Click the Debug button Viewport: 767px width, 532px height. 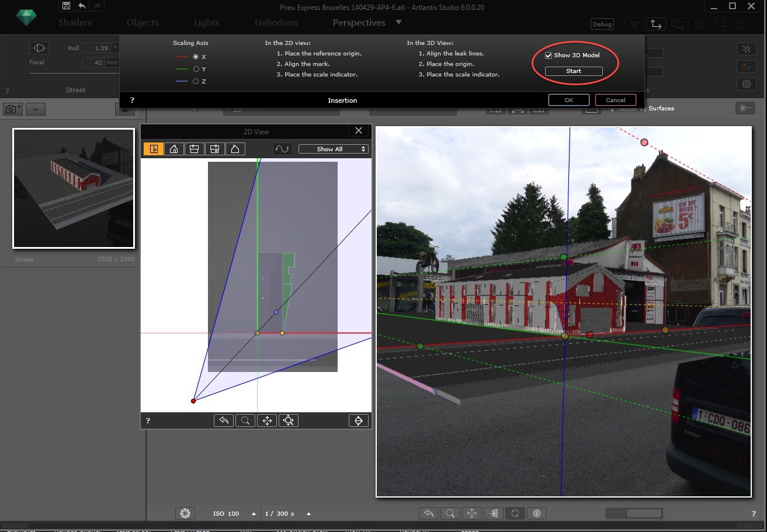[602, 24]
